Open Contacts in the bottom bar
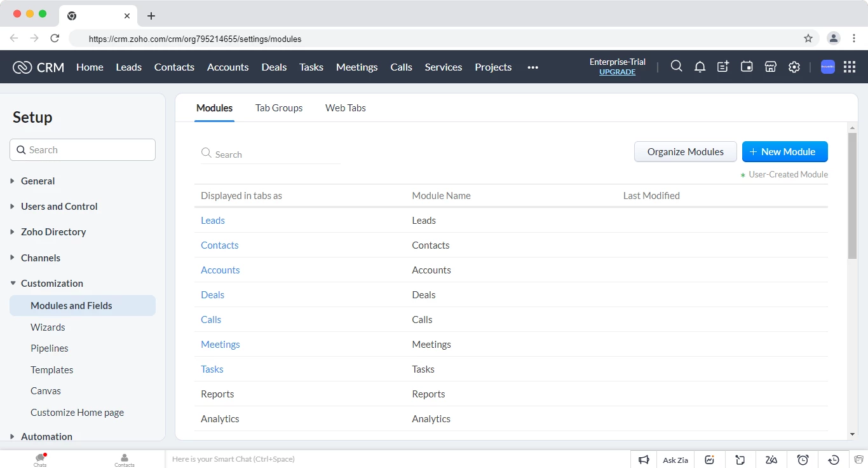Image resolution: width=868 pixels, height=468 pixels. click(x=125, y=460)
